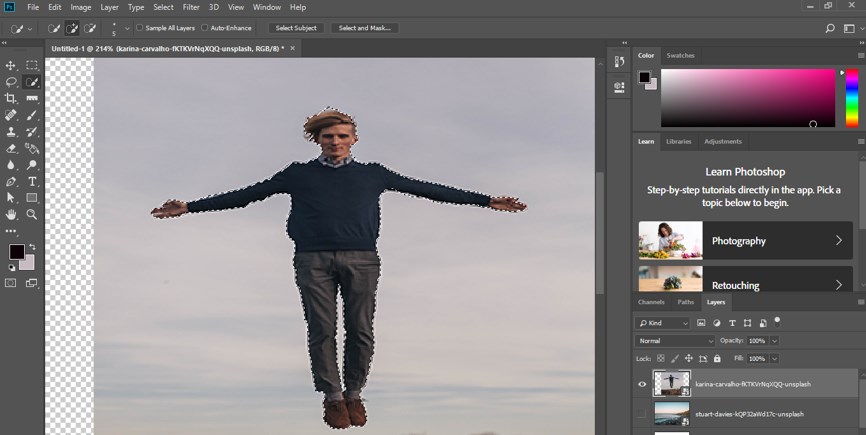Image resolution: width=866 pixels, height=435 pixels.
Task: Enable Sample All Layers checkbox
Action: [x=139, y=28]
